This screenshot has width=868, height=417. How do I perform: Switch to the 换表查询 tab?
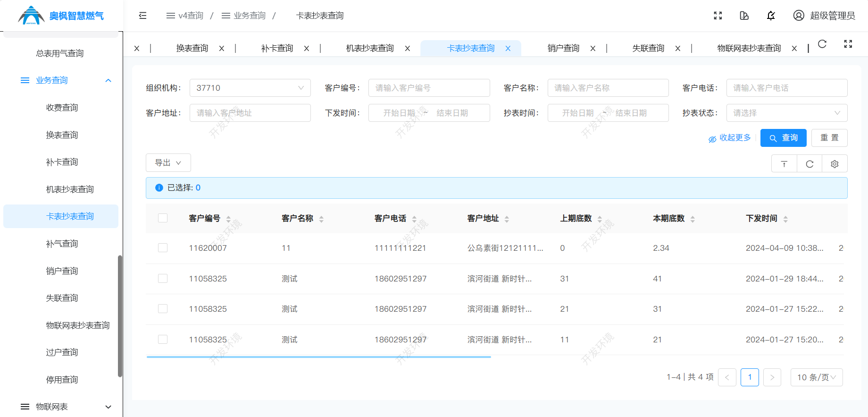[192, 48]
